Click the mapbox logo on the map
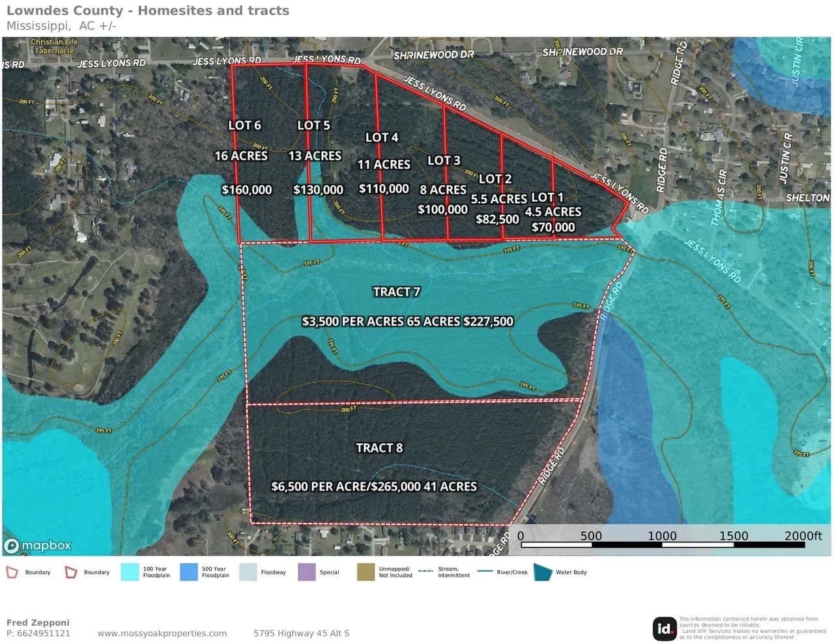 click(x=38, y=545)
